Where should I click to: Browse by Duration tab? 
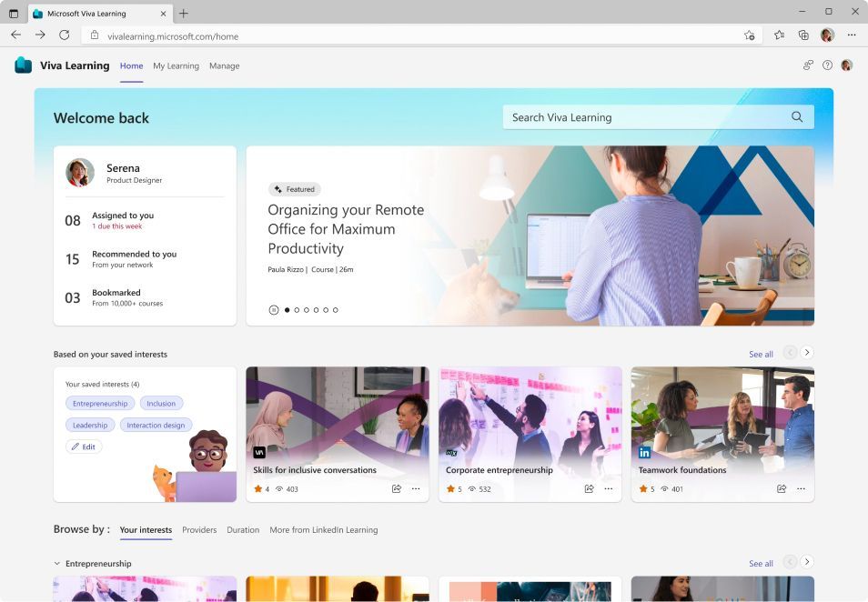click(x=243, y=529)
